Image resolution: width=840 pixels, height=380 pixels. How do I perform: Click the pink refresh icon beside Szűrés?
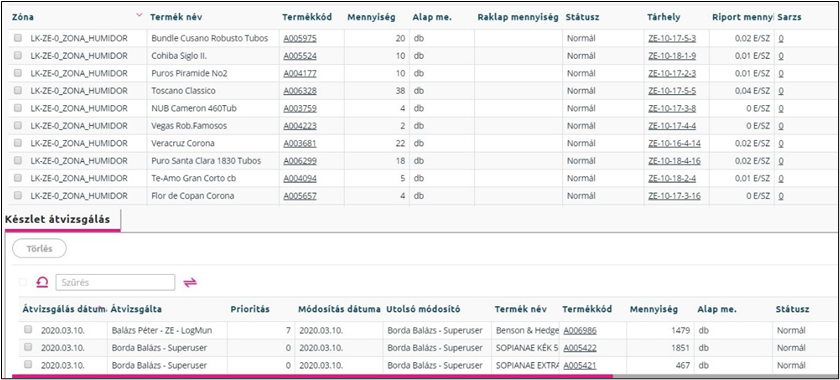point(42,282)
